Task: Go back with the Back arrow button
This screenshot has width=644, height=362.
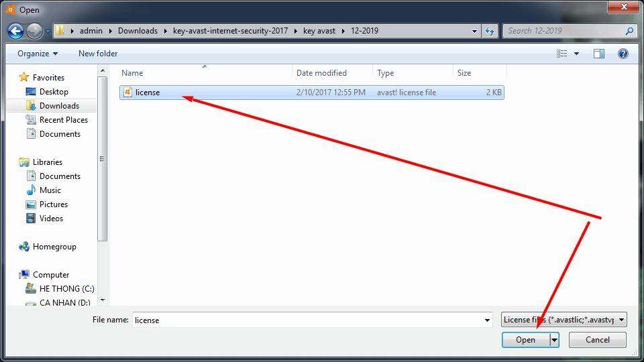Action: (15, 31)
